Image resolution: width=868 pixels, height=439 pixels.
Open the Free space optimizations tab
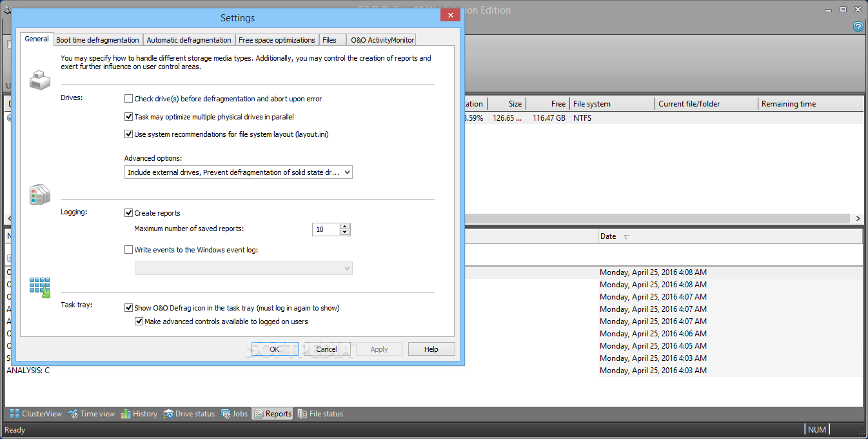pos(277,40)
